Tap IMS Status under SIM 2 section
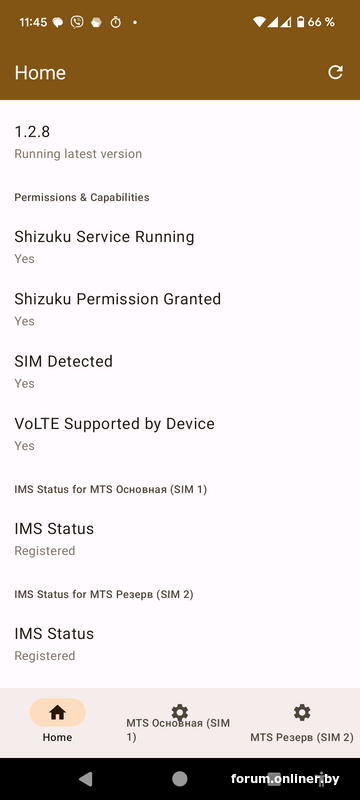The image size is (360, 800). (180, 644)
